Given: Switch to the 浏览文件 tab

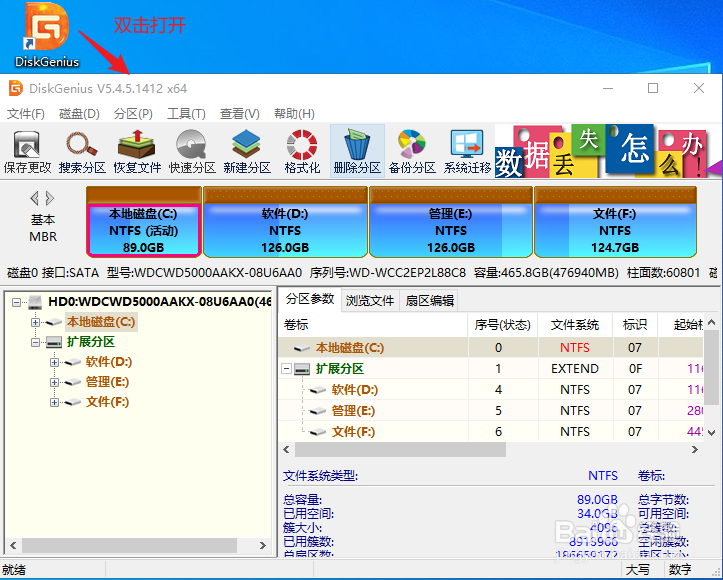Looking at the screenshot, I should (370, 301).
